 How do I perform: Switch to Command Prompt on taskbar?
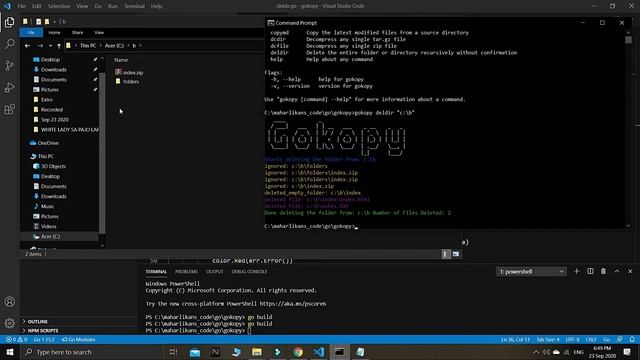click(340, 352)
